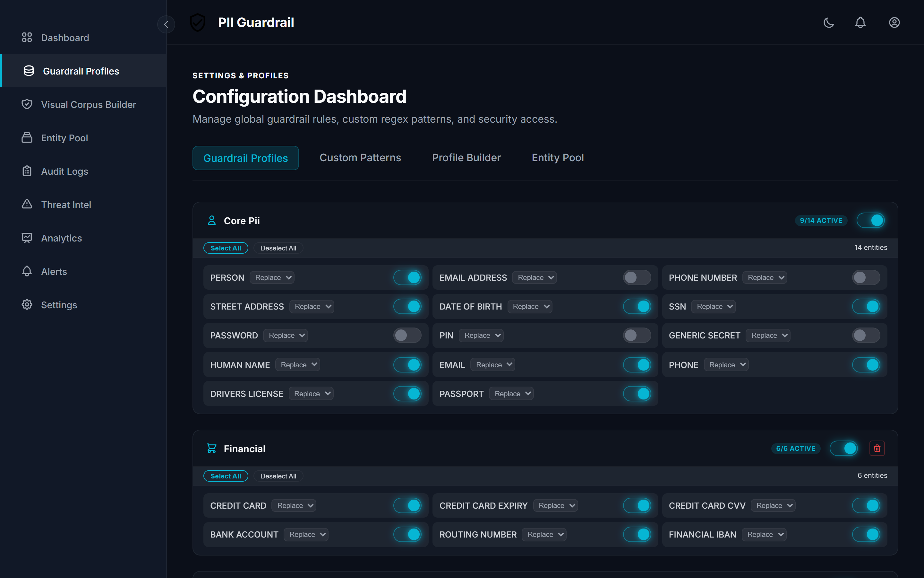Click the Dashboard grid icon in sidebar
Screen dimensions: 924x578
(x=27, y=38)
